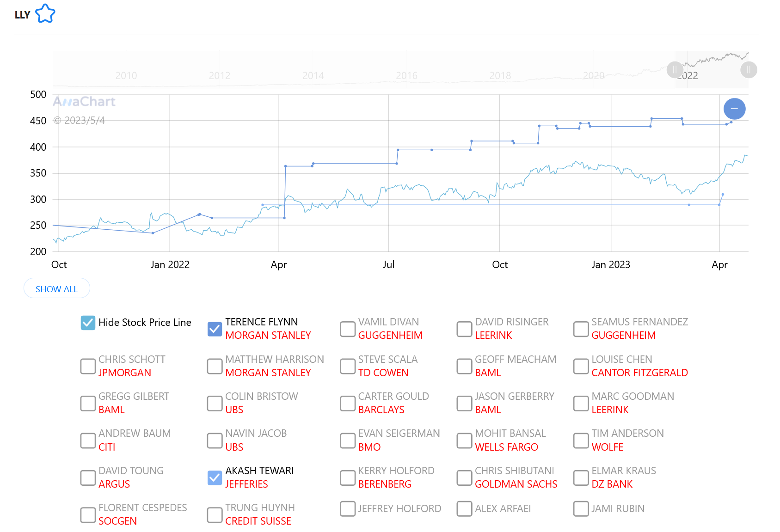Enable Louise Chen Cantor Fitzgerald
The image size is (780, 532).
tap(581, 366)
